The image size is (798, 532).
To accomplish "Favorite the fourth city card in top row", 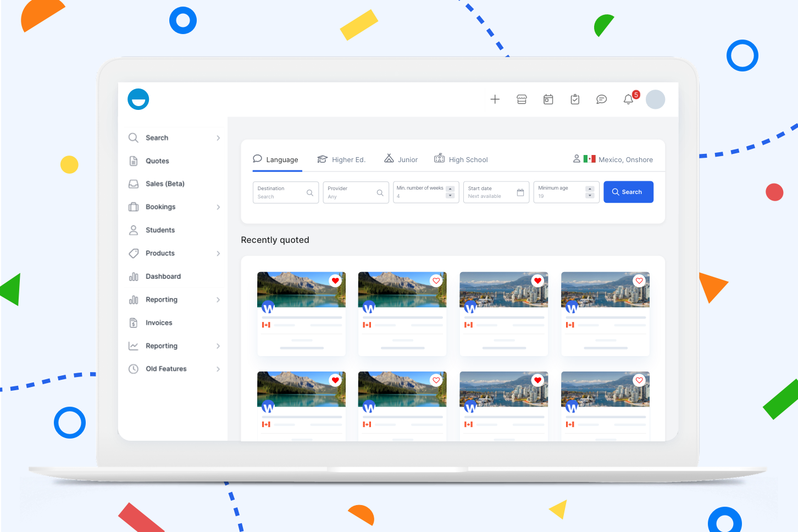I will tap(639, 281).
